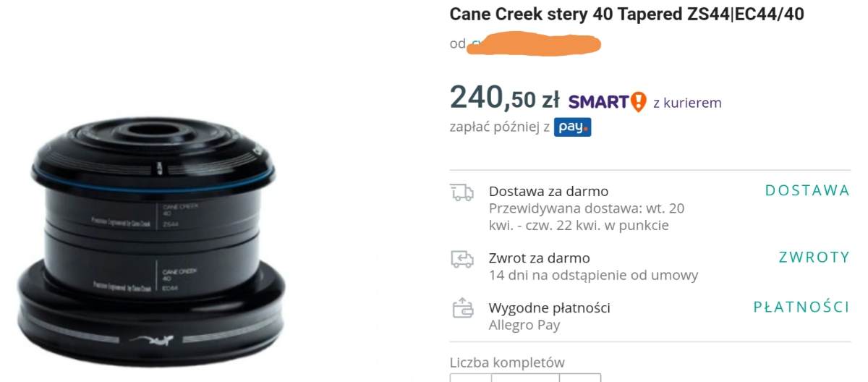This screenshot has width=868, height=382.
Task: Click the blue Allegro Pay logo
Action: coord(573,127)
